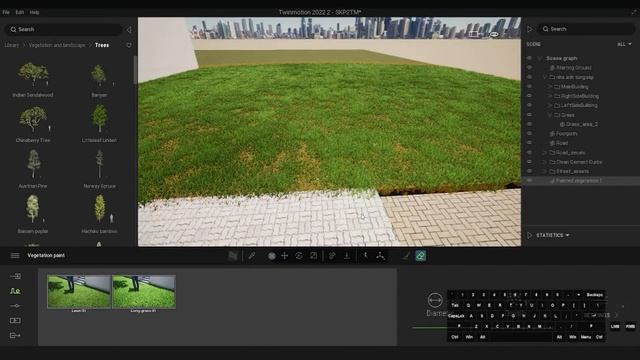Hide the LeftSideBuilding folder
Viewport: 640px width, 360px height.
click(x=529, y=105)
